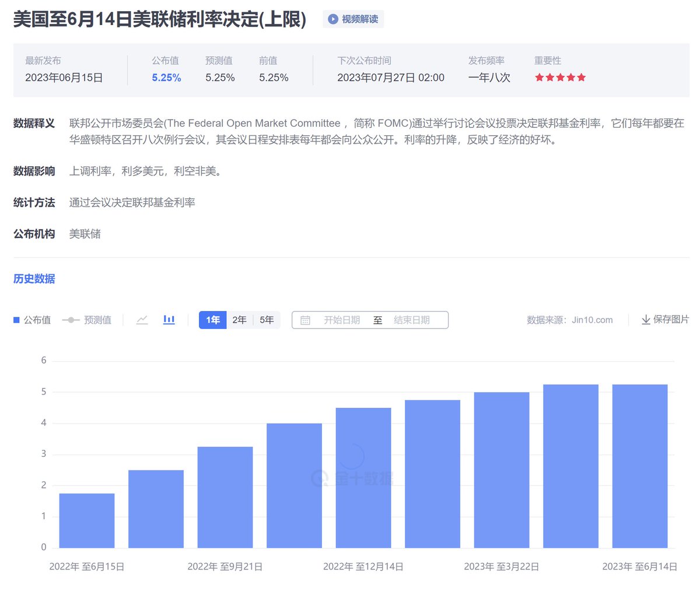Click the latest release date 2023年06月15日

click(64, 78)
